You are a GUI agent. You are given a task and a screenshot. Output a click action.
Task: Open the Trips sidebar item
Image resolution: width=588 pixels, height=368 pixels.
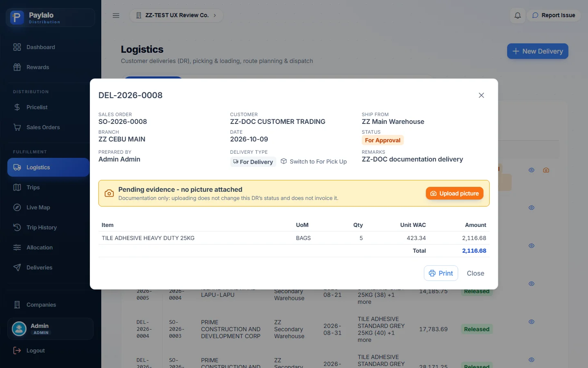48,187
